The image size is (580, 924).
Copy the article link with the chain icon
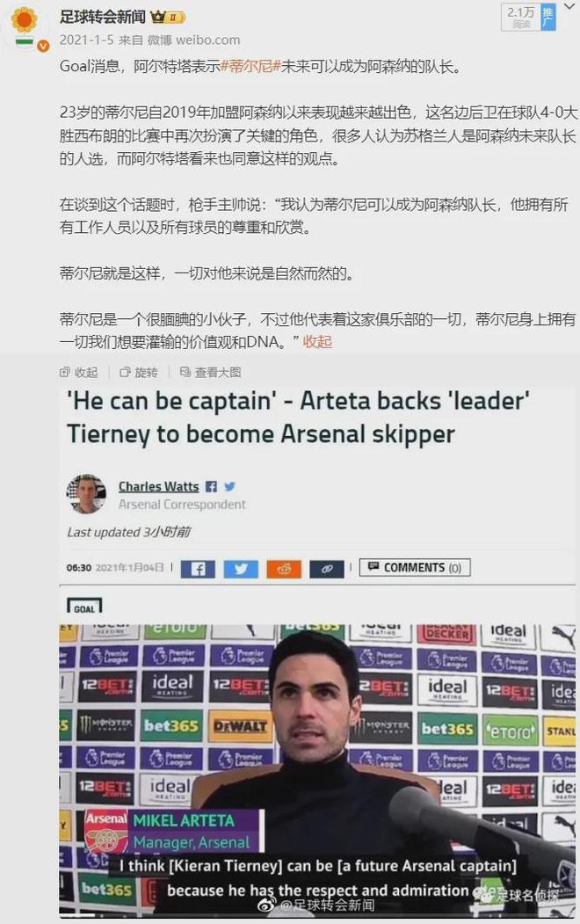tap(327, 569)
